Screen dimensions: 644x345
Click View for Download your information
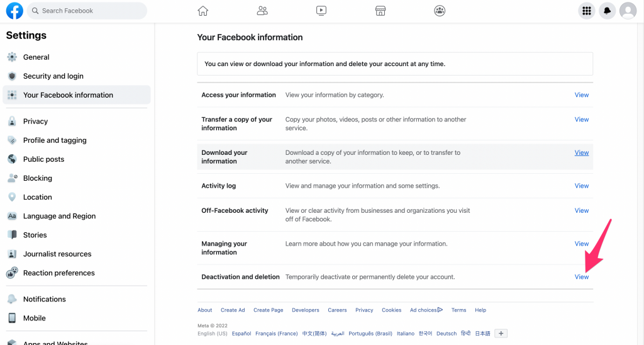581,152
